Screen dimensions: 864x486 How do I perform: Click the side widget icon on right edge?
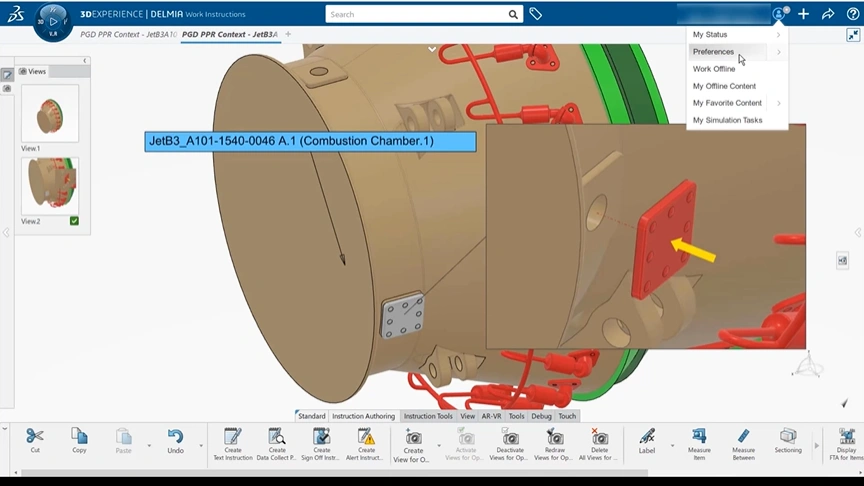843,261
